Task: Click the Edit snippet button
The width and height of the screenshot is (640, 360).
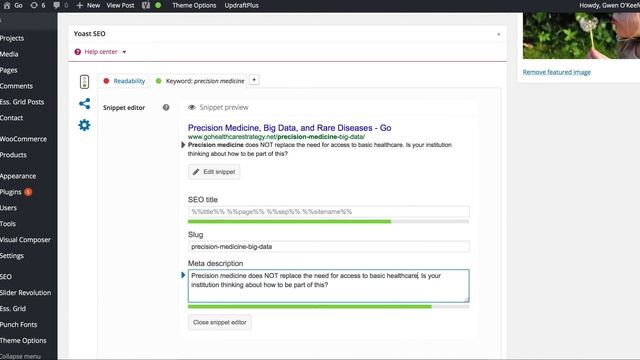Action: tap(214, 172)
